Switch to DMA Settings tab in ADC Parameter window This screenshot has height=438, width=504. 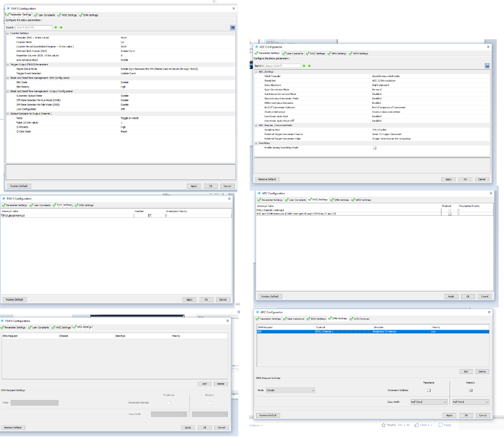(x=337, y=53)
